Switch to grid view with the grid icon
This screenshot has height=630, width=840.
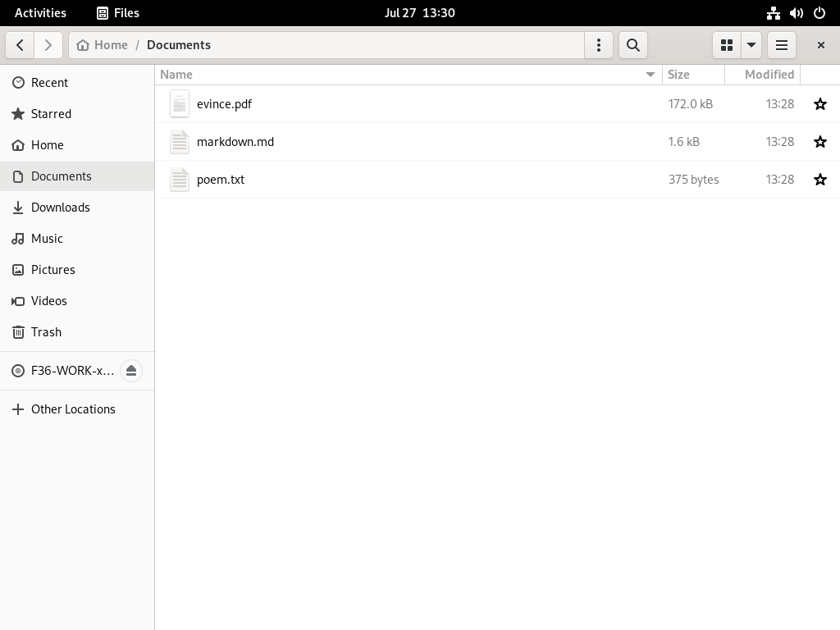(727, 45)
